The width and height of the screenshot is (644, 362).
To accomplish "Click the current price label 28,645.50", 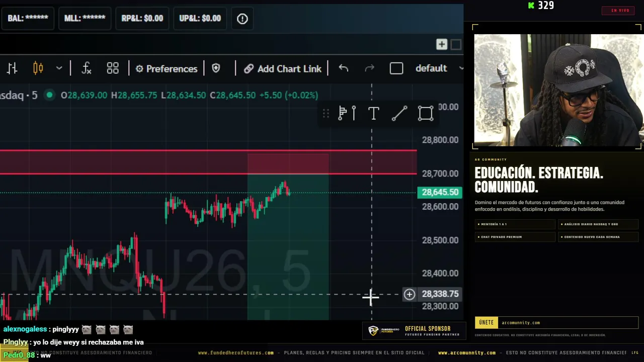I will pyautogui.click(x=440, y=192).
